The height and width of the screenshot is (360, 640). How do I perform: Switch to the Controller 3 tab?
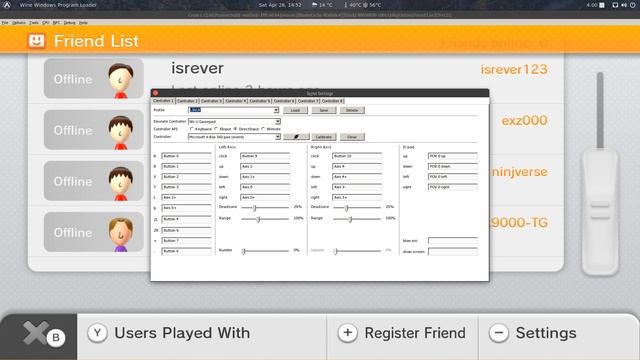click(x=211, y=101)
